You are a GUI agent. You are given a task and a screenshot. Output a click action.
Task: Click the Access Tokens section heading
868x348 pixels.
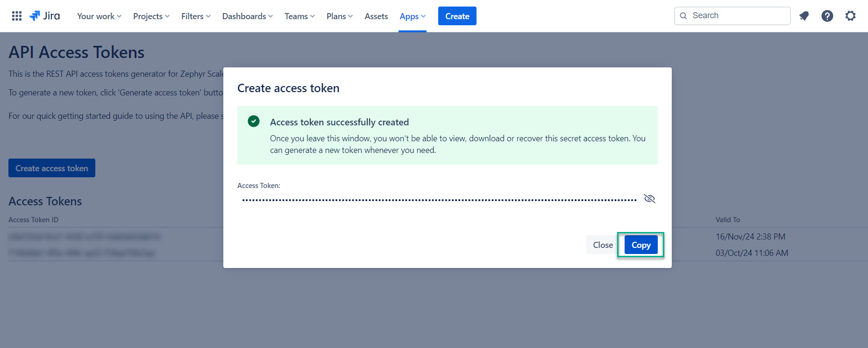pyautogui.click(x=45, y=201)
